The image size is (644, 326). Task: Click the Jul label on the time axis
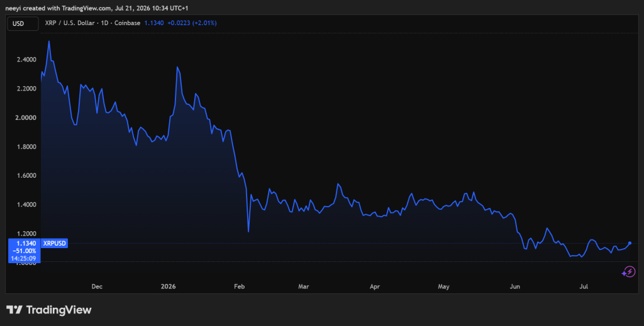(584, 286)
